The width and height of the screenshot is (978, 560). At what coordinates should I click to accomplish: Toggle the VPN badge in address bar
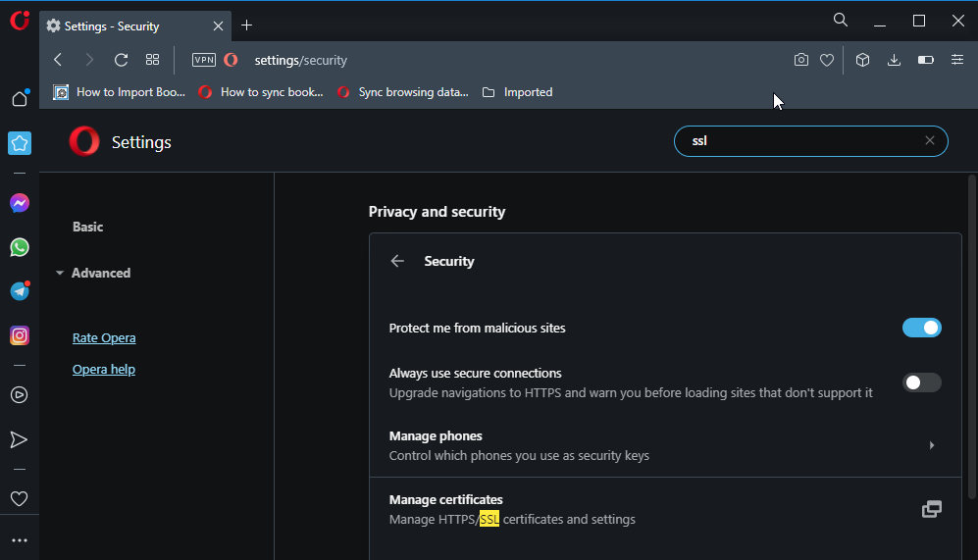point(204,60)
